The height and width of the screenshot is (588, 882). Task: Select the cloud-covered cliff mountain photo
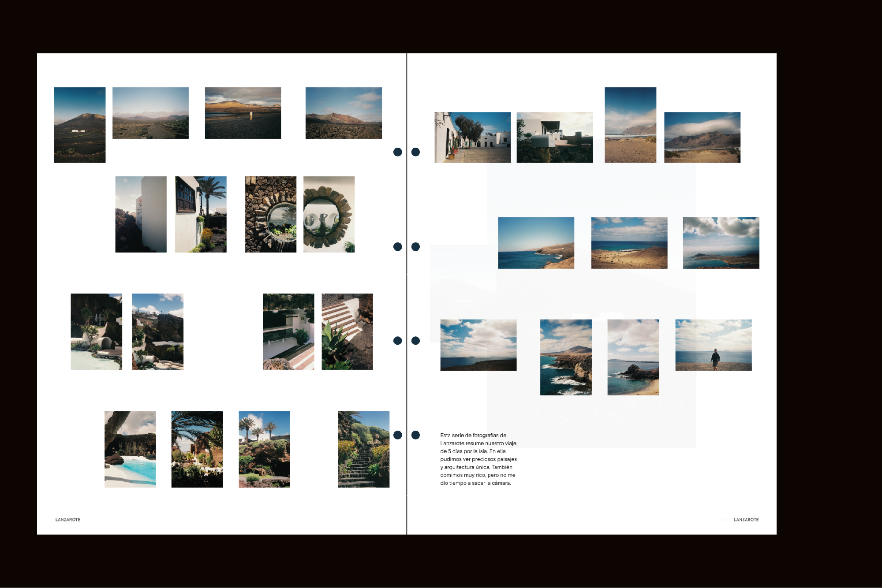(702, 137)
